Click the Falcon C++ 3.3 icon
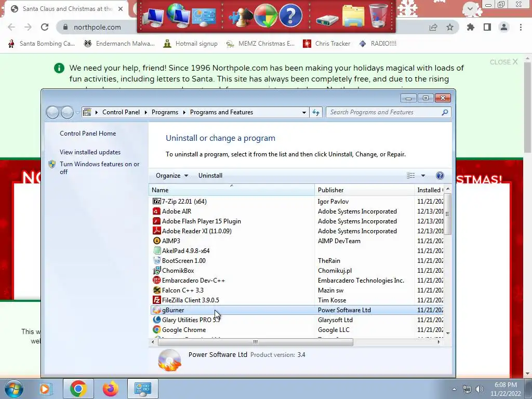Image resolution: width=532 pixels, height=399 pixels. [156, 290]
